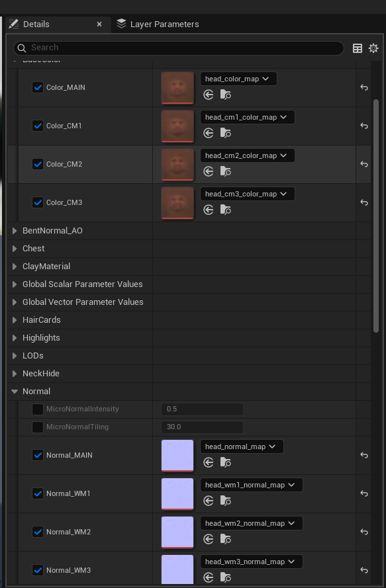Image resolution: width=386 pixels, height=588 pixels.
Task: Expand the ClayMaterial category
Action: pos(15,267)
